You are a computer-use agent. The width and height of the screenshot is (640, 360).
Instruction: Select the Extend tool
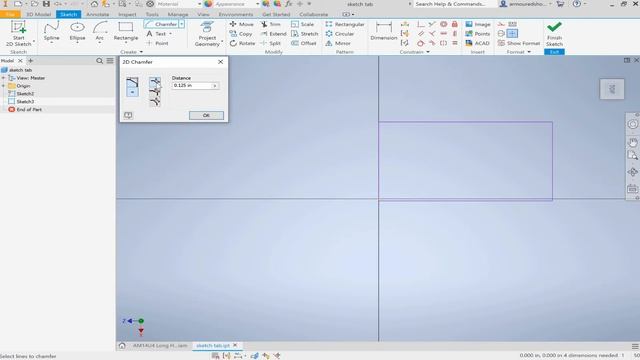(x=273, y=34)
